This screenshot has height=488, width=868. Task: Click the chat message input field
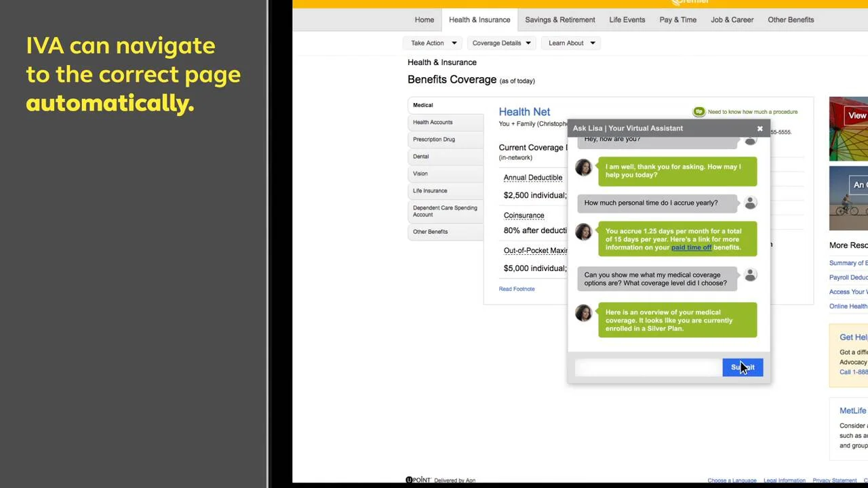[x=649, y=367]
